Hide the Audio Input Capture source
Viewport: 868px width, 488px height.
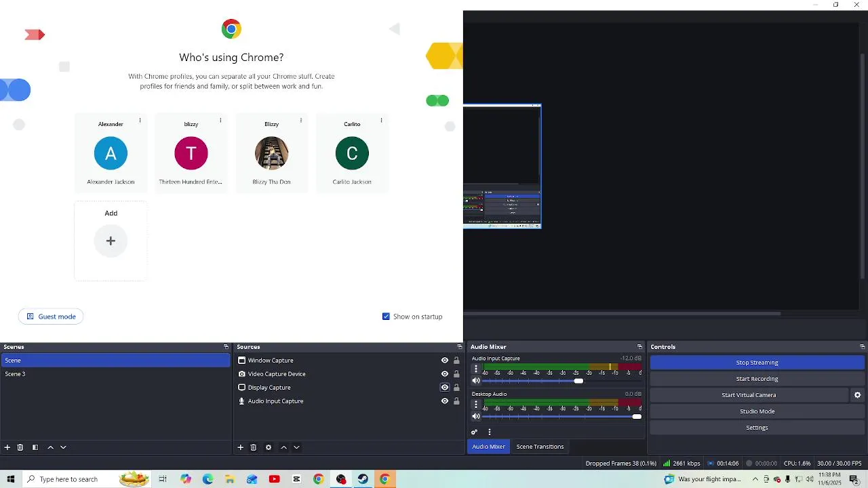(x=445, y=401)
